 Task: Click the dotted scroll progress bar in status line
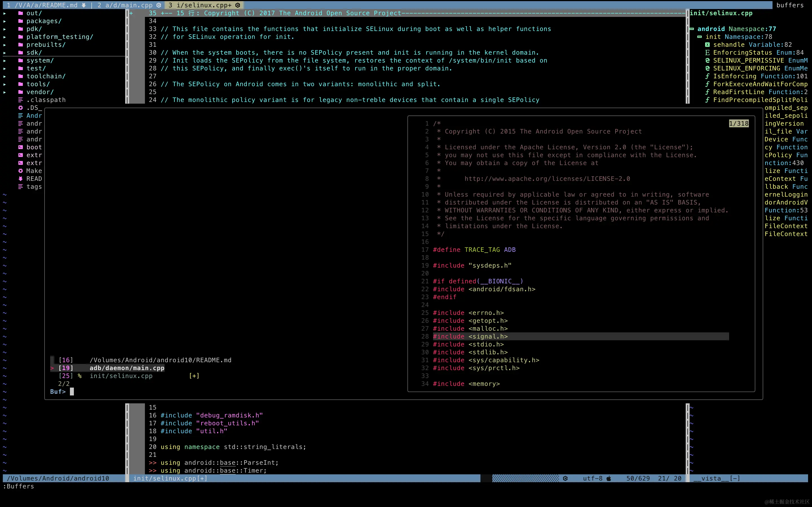pyautogui.click(x=525, y=479)
